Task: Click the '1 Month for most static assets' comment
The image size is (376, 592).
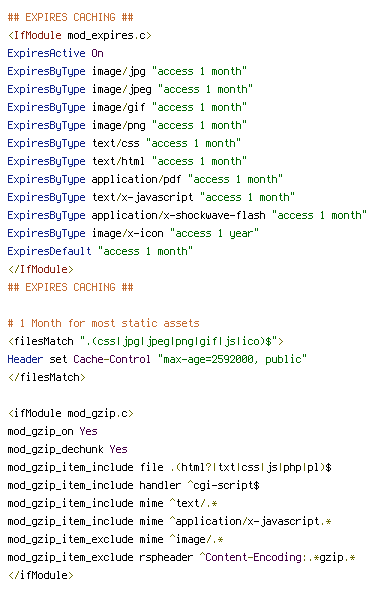Action: (103, 323)
